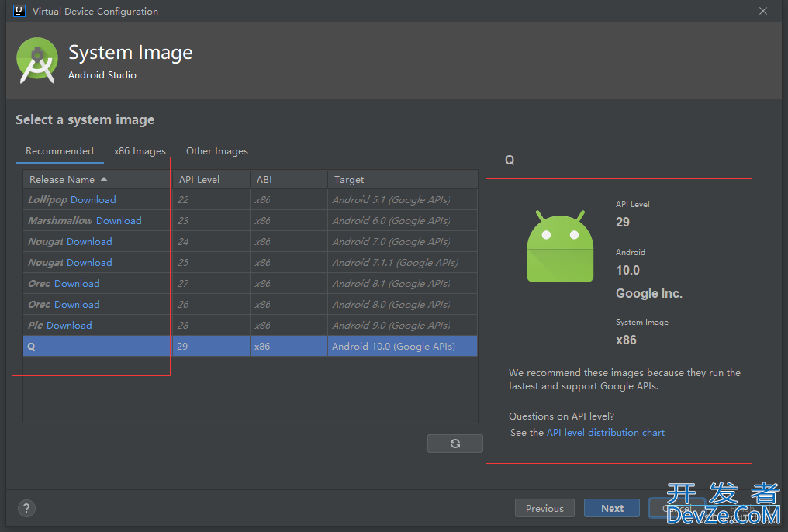Image resolution: width=788 pixels, height=532 pixels.
Task: Open the help question mark icon
Action: pos(26,509)
